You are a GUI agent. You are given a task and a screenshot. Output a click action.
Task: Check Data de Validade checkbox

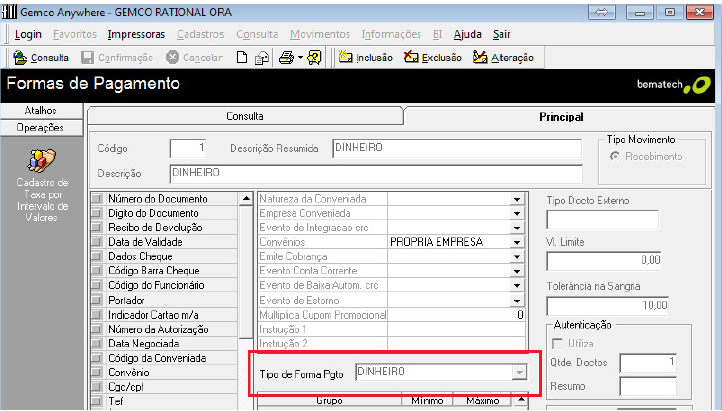[96, 242]
